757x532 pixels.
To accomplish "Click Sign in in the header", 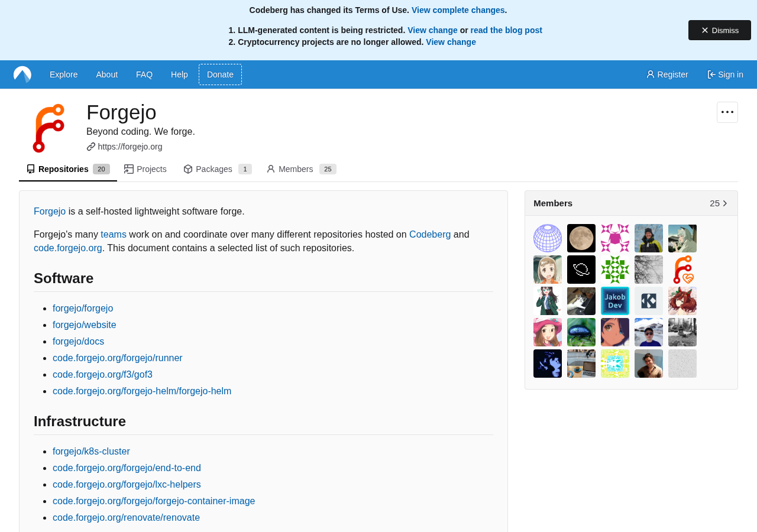I will coord(725,74).
